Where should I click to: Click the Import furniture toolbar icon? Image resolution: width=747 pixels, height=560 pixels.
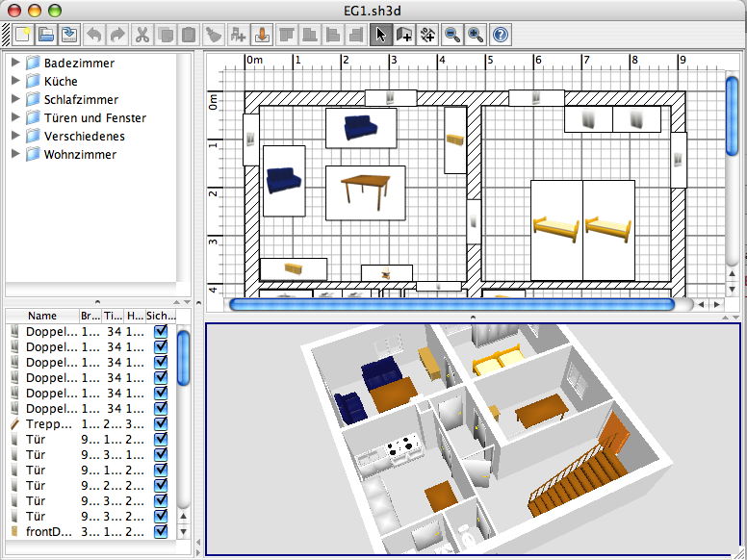click(262, 36)
